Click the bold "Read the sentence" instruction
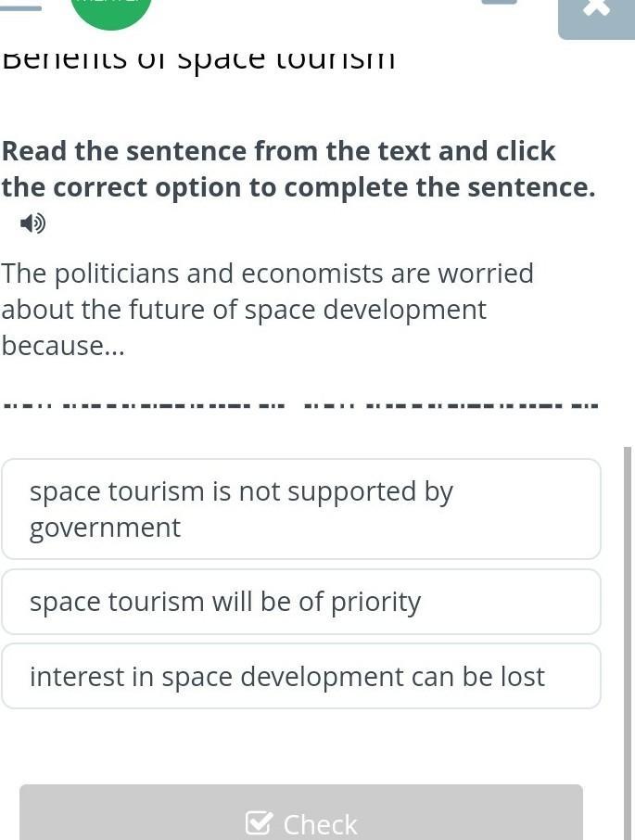Viewport: 635px width, 840px height. pyautogui.click(x=278, y=151)
